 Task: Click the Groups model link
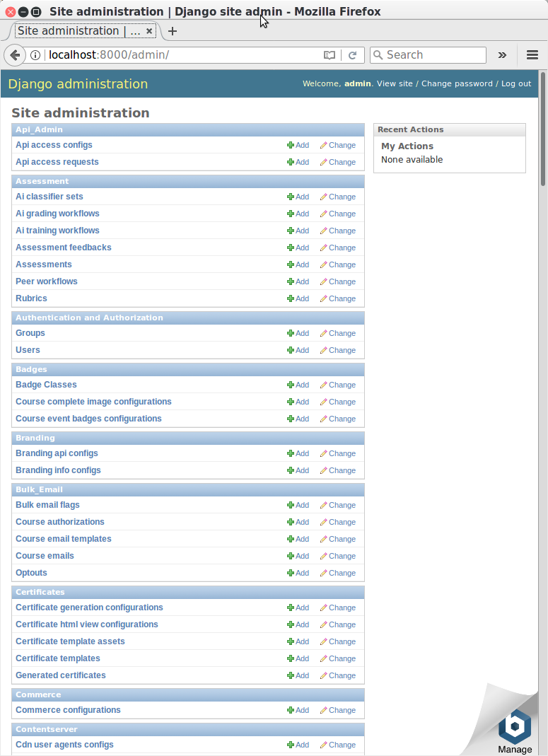[x=30, y=332]
